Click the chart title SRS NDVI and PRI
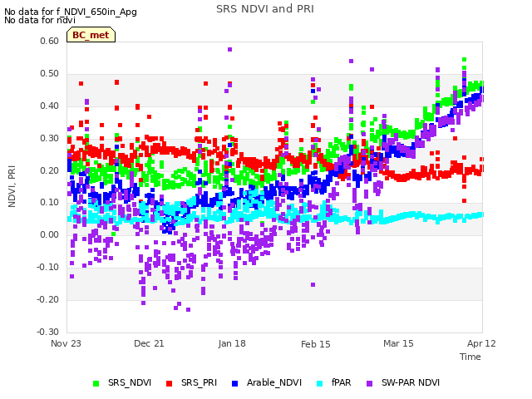Screen dimensions: 532x399 [x=265, y=9]
